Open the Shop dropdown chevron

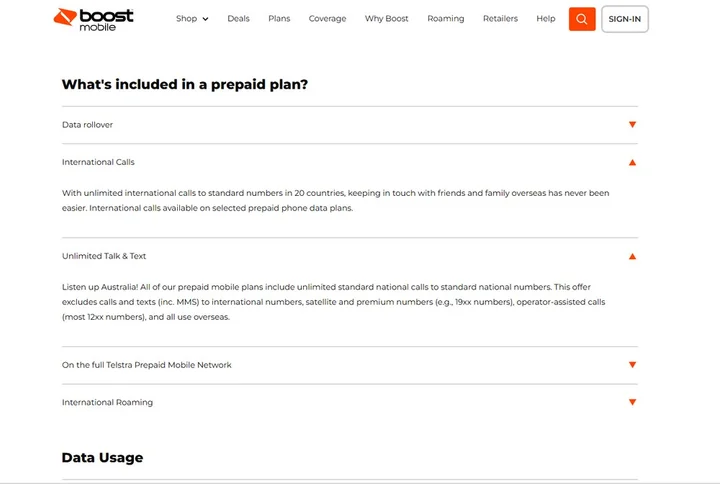(205, 19)
